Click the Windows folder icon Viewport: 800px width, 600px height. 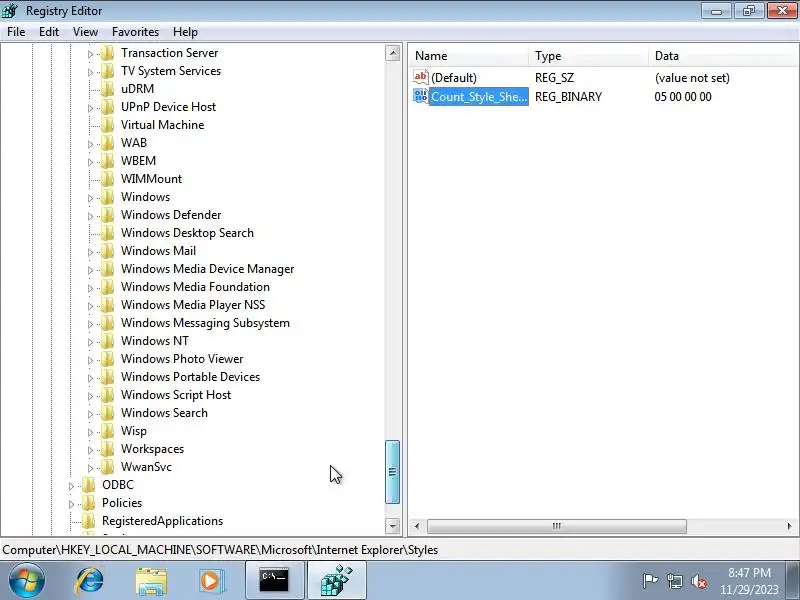(107, 196)
